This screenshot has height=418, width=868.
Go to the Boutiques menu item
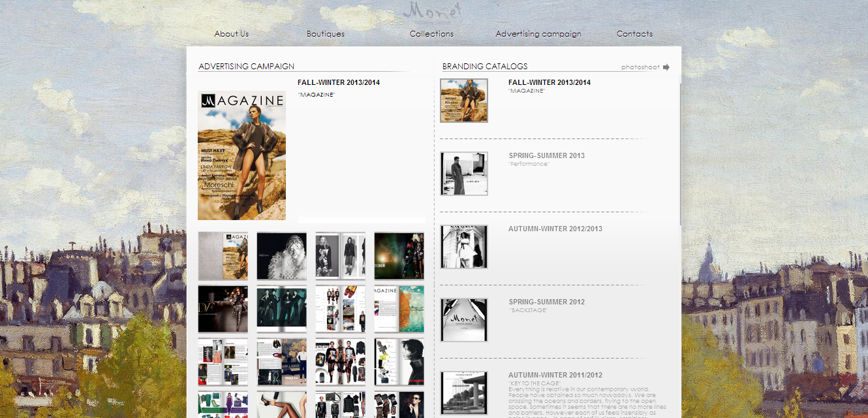point(326,34)
